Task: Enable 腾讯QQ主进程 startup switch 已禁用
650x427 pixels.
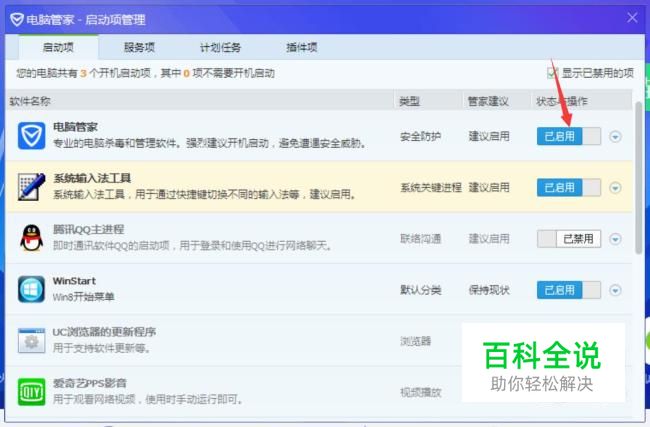Action: click(x=569, y=239)
